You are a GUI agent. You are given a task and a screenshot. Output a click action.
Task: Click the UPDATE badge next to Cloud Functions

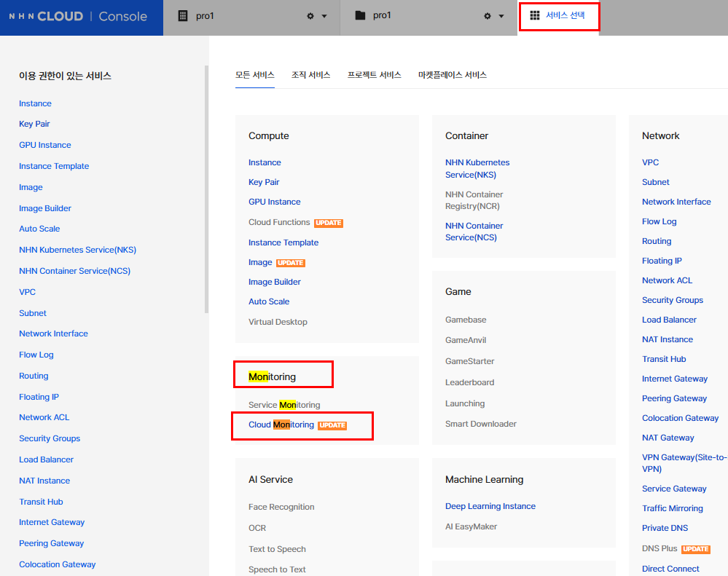[329, 223]
